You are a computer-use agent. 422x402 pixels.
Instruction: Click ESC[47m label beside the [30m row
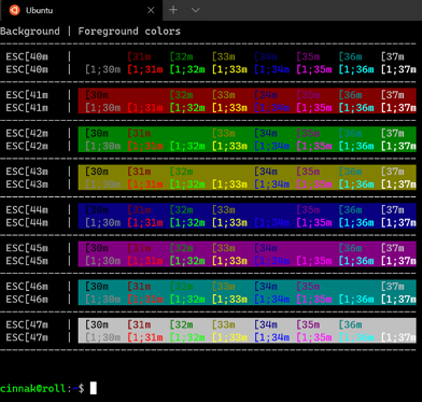[27, 325]
